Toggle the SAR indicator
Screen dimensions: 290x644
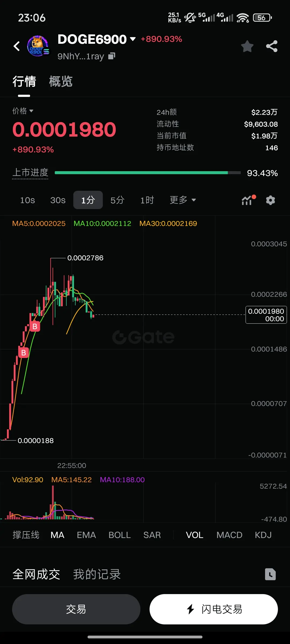[x=152, y=535]
